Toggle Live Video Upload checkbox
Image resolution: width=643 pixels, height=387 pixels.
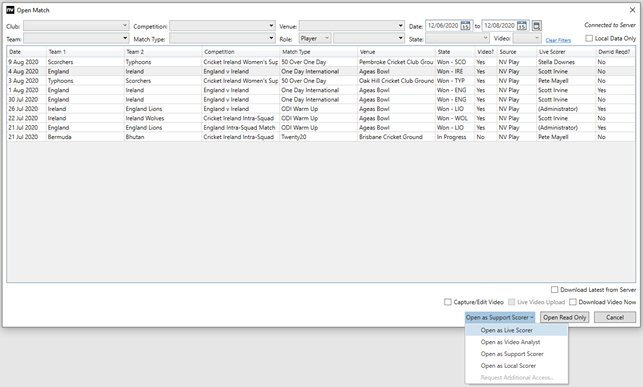coord(511,302)
